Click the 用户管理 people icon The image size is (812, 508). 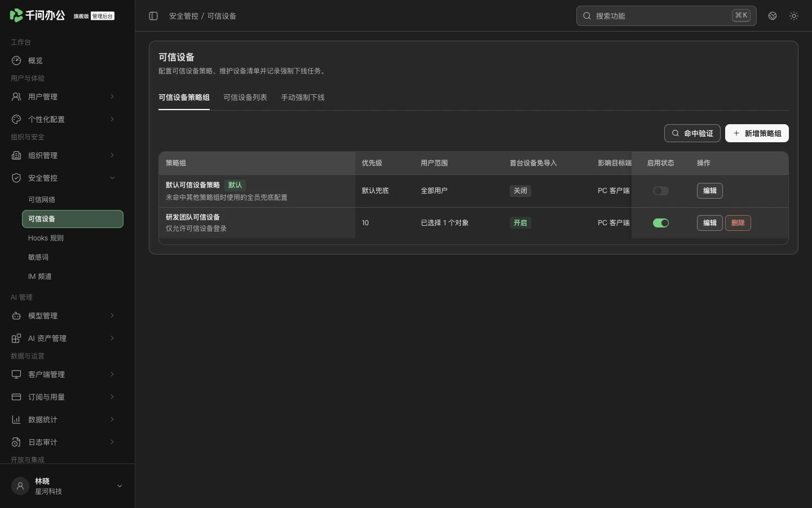tap(16, 97)
